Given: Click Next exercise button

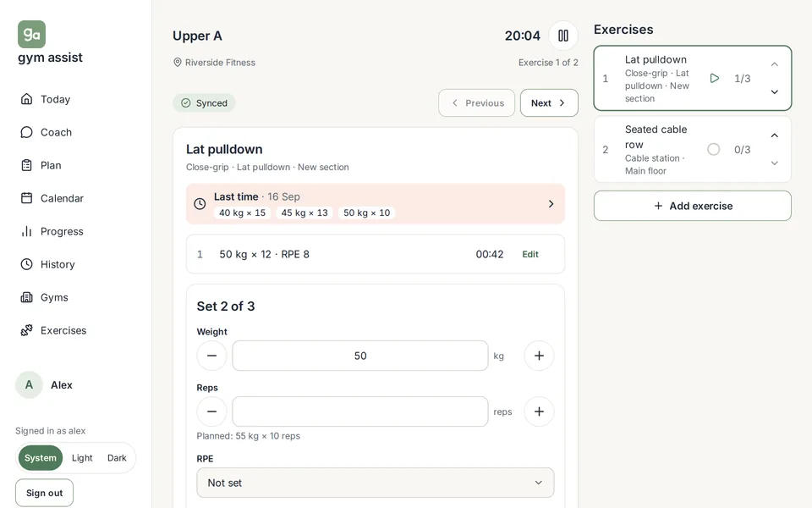Looking at the screenshot, I should click(549, 102).
